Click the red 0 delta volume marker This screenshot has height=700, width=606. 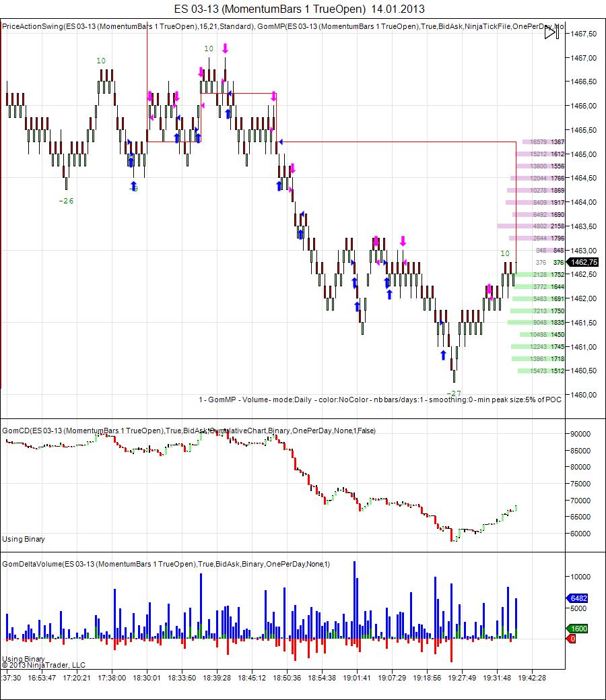click(x=572, y=639)
